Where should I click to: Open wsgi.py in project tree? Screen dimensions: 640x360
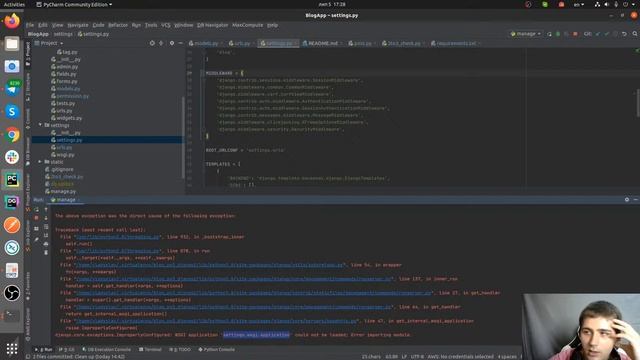click(x=63, y=155)
